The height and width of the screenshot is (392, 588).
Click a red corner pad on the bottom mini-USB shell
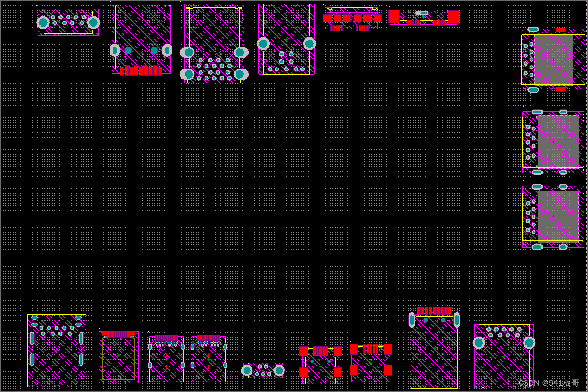305,351
